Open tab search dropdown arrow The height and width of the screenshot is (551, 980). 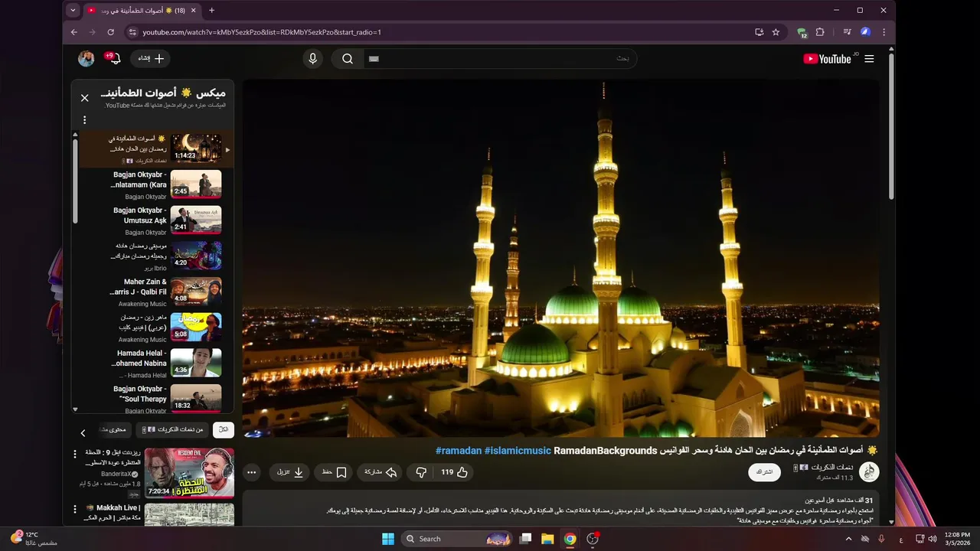point(73,10)
